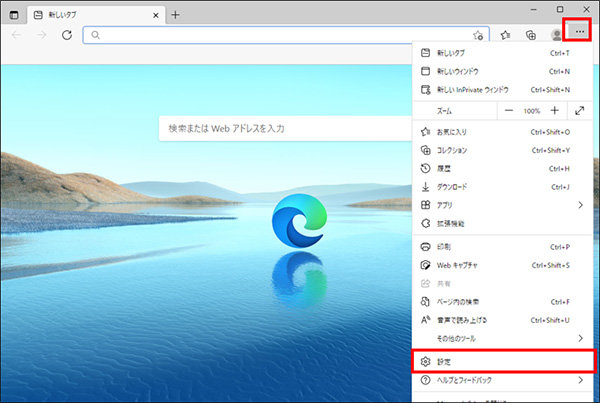
Task: Increase zoom with the plus button
Action: [x=555, y=110]
